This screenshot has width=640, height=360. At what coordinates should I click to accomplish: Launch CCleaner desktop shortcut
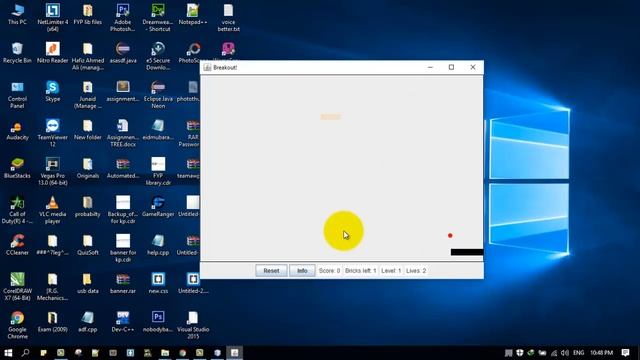17,244
